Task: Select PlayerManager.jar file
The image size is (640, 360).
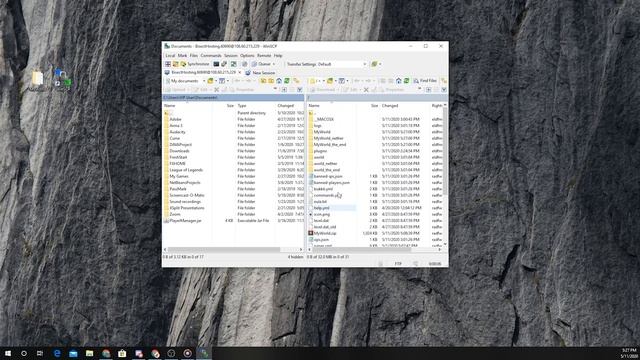Action: click(185, 220)
